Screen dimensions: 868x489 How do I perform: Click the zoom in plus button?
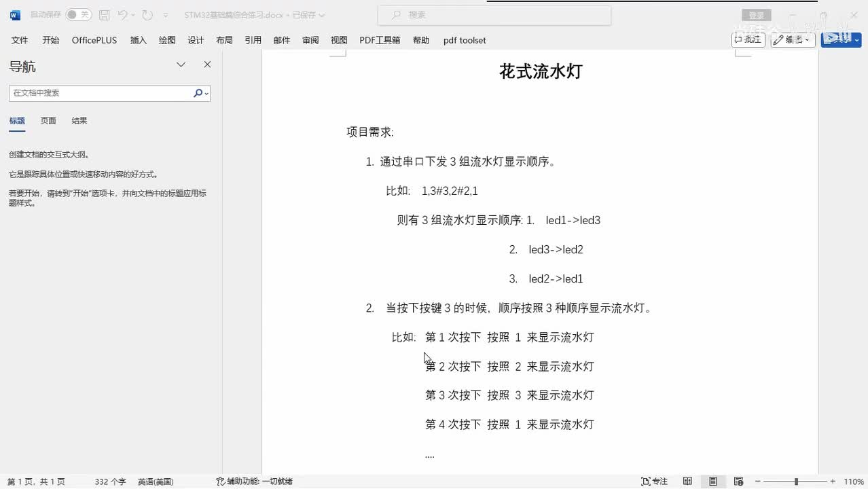point(833,482)
